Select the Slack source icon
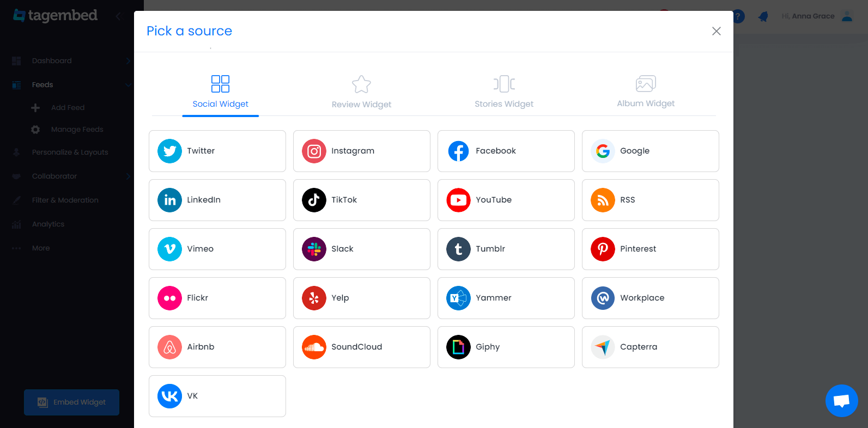The image size is (868, 428). pyautogui.click(x=314, y=249)
